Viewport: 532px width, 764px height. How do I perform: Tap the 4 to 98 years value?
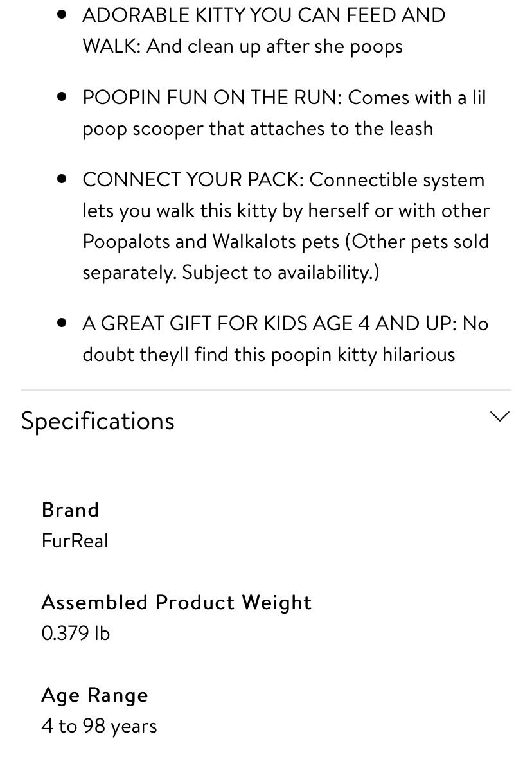(x=100, y=727)
